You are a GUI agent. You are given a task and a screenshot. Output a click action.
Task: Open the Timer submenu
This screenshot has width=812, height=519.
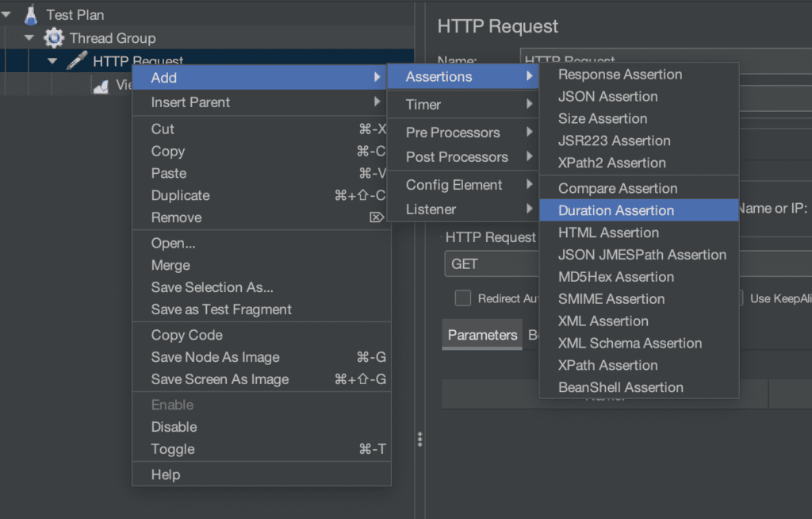(x=463, y=104)
